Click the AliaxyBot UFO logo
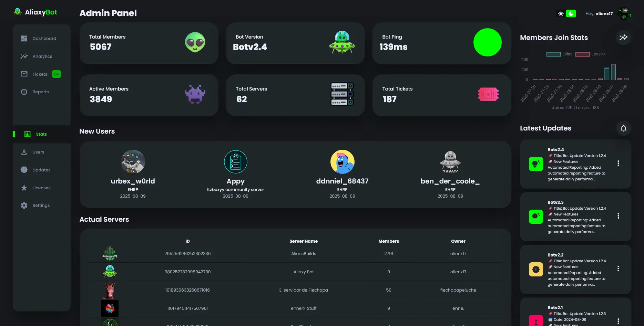The width and height of the screenshot is (644, 326). 18,12
